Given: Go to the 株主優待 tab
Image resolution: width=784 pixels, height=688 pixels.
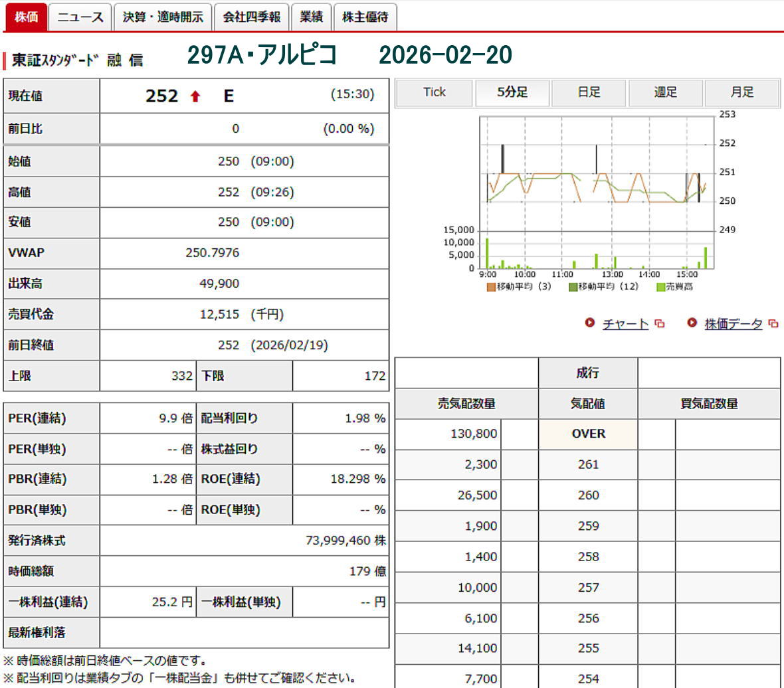Looking at the screenshot, I should (365, 17).
